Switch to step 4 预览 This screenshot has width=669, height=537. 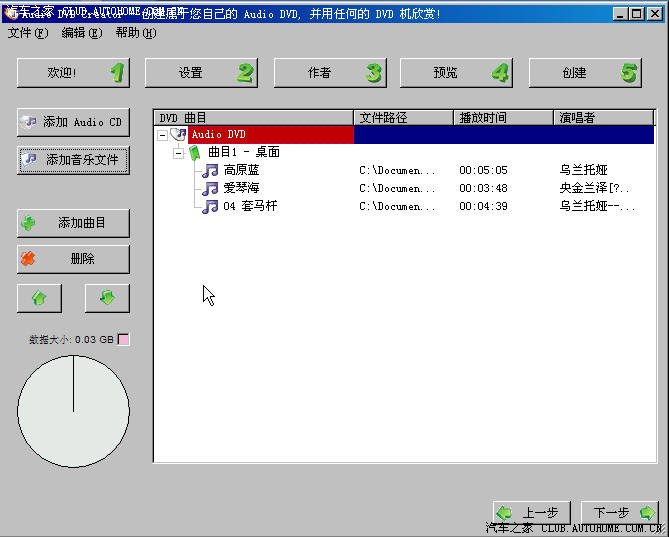click(455, 73)
